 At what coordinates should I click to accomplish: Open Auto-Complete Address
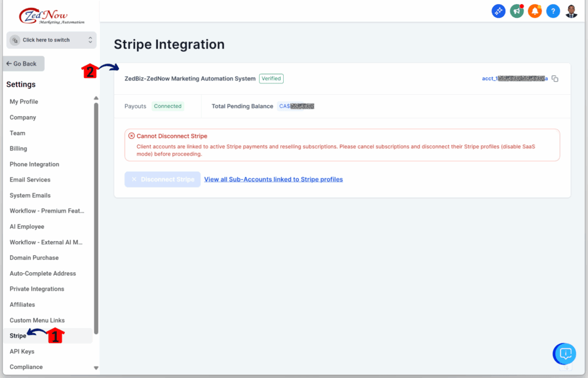[42, 273]
